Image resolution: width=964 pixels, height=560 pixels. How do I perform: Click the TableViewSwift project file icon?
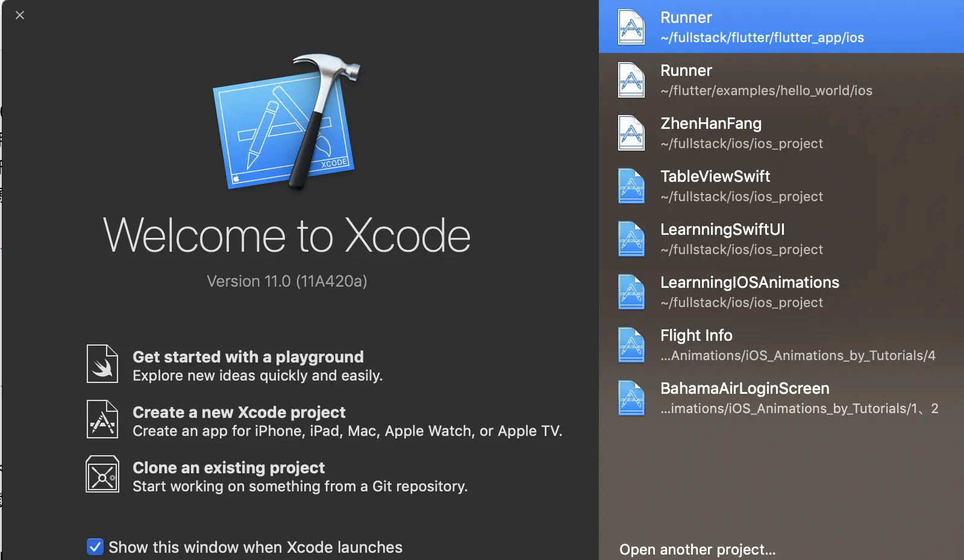631,186
